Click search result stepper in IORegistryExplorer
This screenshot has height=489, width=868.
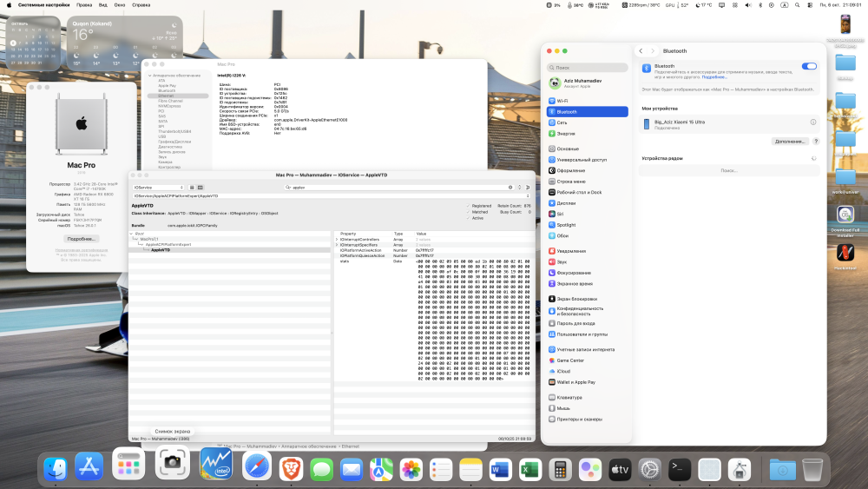coord(519,188)
